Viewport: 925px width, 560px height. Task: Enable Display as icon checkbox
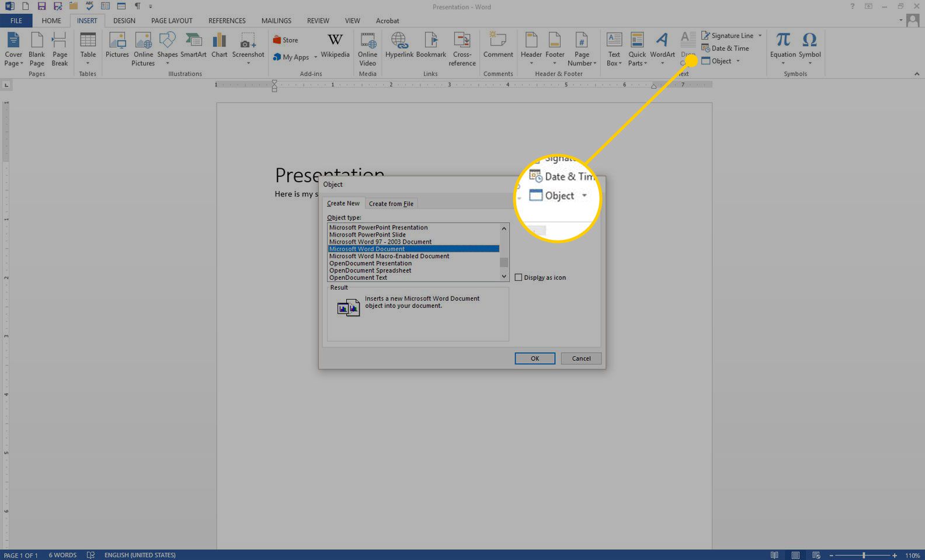519,277
